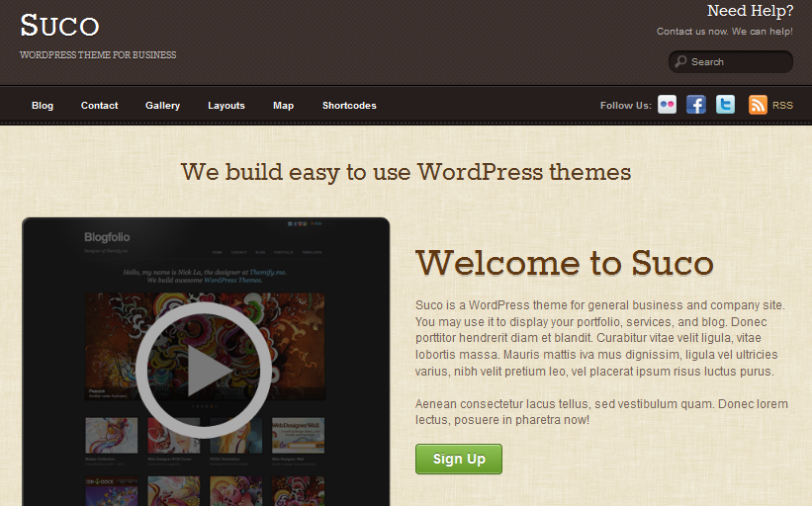Click the Welcome to Suco heading
812x506 pixels.
click(565, 263)
